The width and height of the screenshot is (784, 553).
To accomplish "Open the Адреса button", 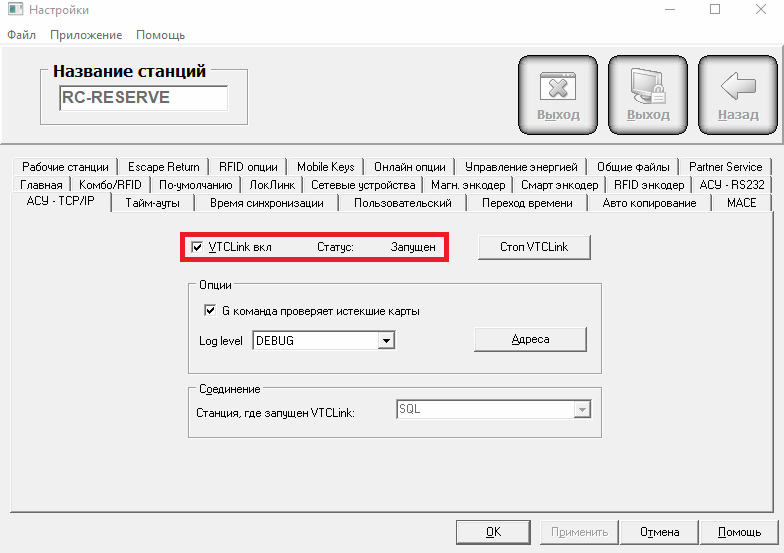I will coord(530,340).
